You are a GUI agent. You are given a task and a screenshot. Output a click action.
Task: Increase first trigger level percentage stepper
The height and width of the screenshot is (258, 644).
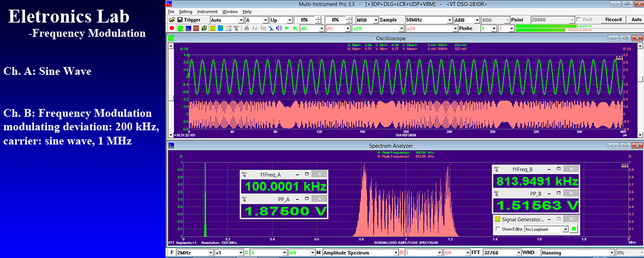[x=318, y=18]
